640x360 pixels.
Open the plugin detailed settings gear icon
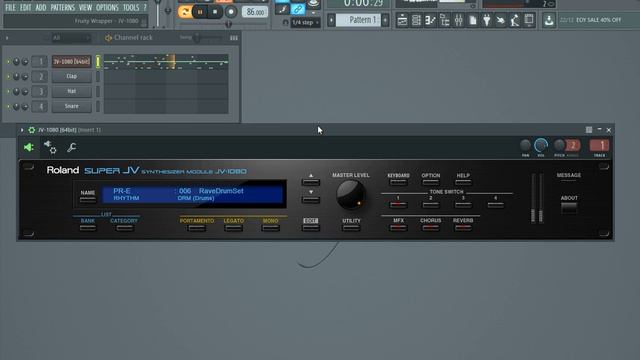pyautogui.click(x=50, y=147)
